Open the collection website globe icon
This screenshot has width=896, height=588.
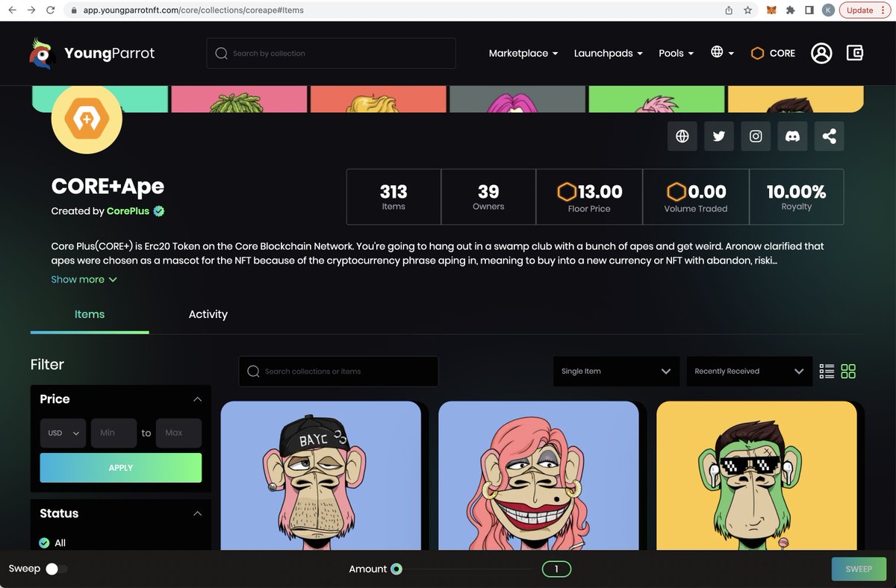point(682,137)
